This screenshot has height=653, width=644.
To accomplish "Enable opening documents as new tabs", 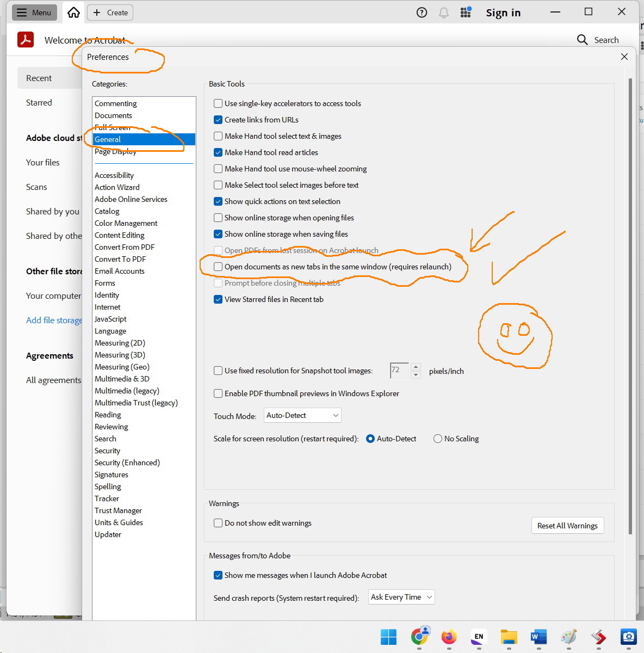I will click(218, 267).
